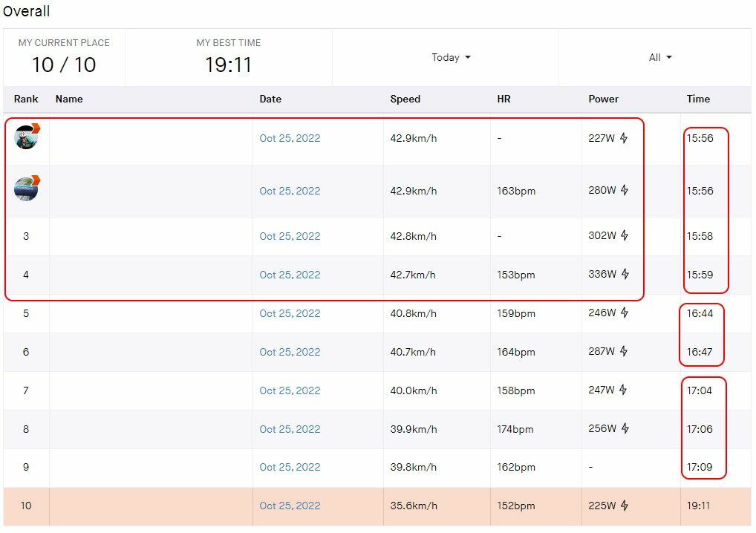Select the 17:04 time value

(x=699, y=390)
